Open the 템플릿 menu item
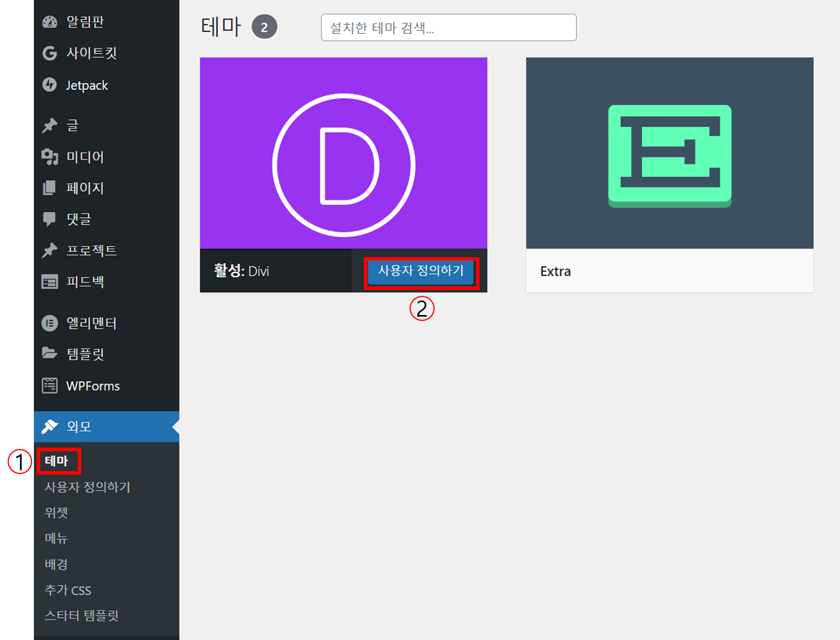 tap(106, 354)
